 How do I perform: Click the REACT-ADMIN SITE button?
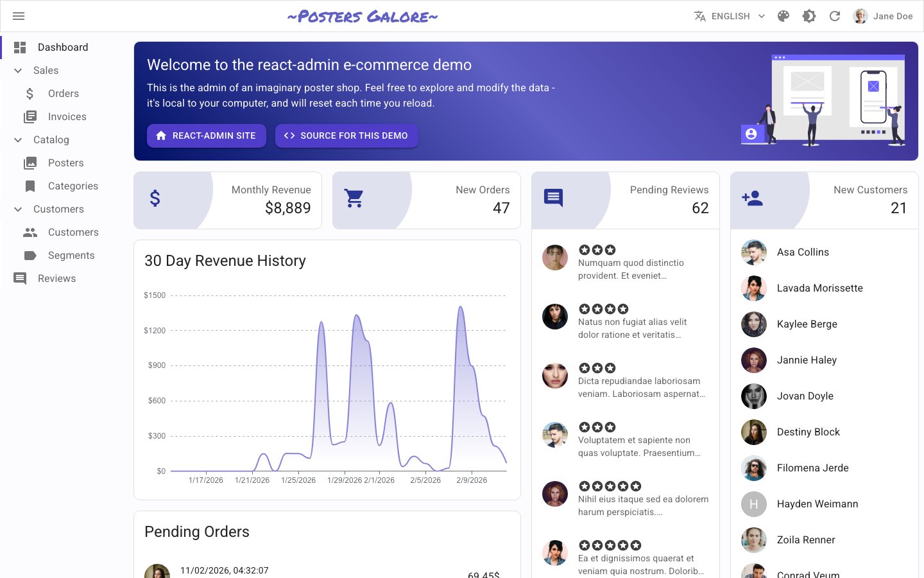pos(207,136)
